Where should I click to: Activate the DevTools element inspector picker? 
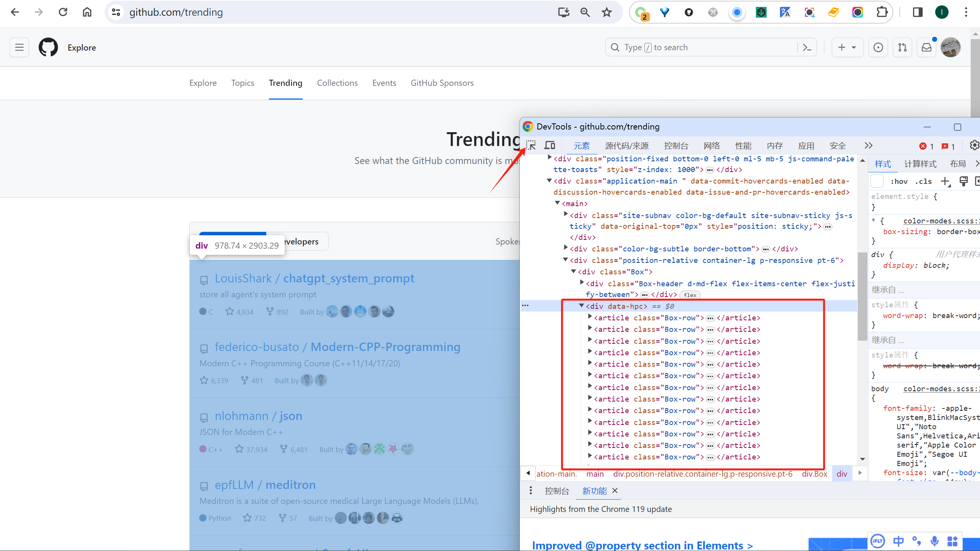pos(531,146)
